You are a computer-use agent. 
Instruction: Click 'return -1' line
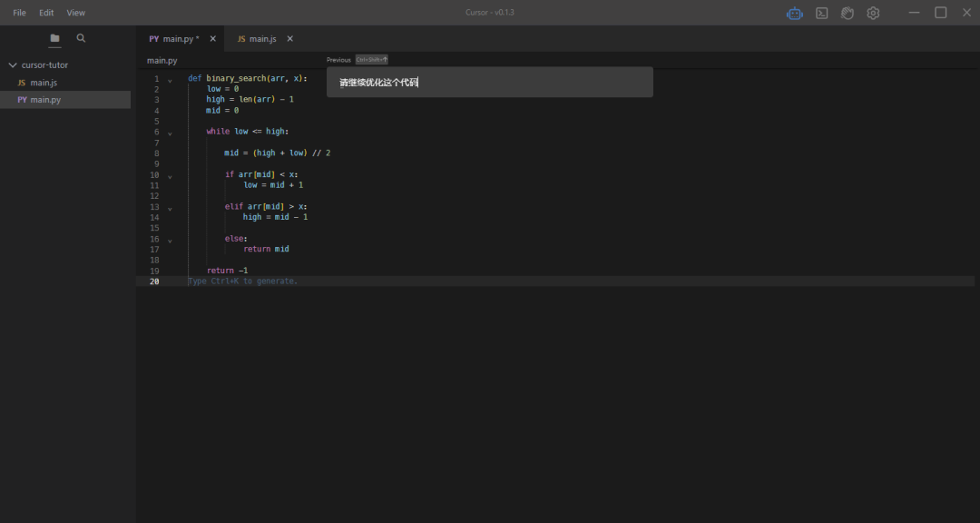pyautogui.click(x=228, y=271)
